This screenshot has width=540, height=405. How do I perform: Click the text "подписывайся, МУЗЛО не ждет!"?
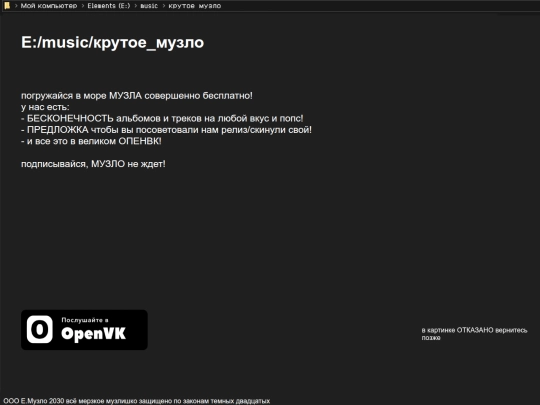point(93,164)
